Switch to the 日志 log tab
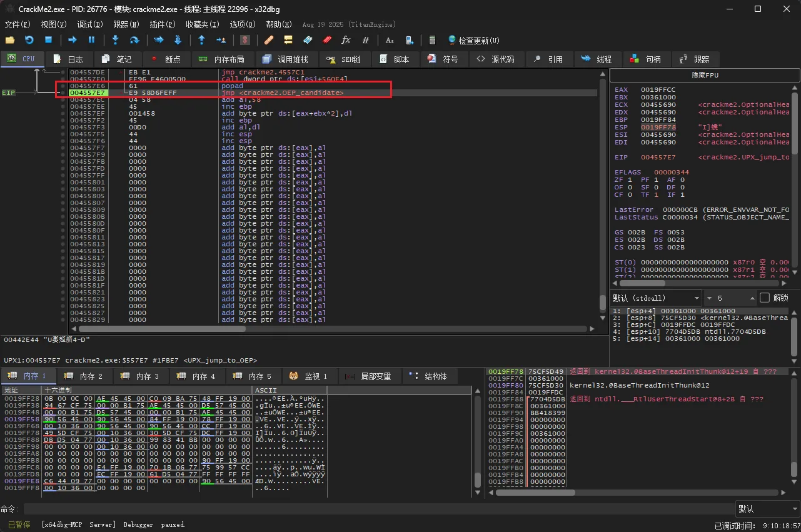This screenshot has width=801, height=532. (x=69, y=59)
